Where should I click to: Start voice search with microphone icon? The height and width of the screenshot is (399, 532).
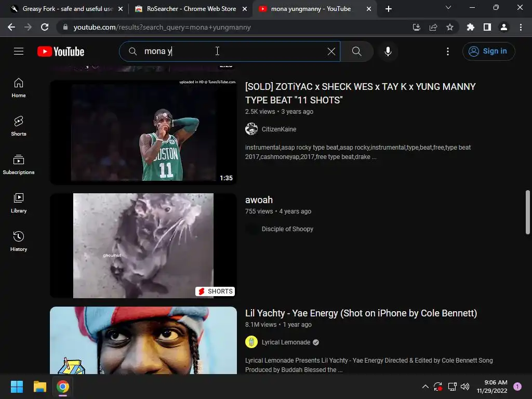pos(388,51)
